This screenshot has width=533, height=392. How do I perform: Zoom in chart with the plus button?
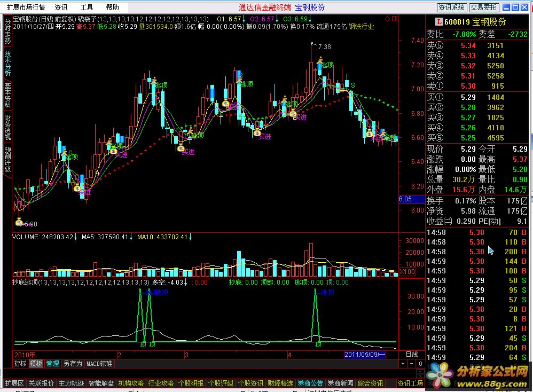[403, 364]
